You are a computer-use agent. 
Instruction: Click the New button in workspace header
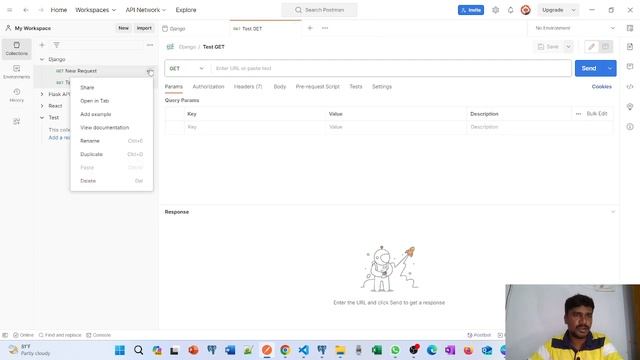123,28
